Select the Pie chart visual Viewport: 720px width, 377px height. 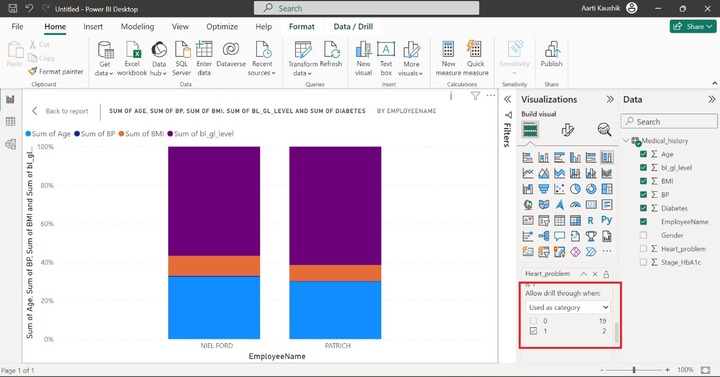pos(575,189)
